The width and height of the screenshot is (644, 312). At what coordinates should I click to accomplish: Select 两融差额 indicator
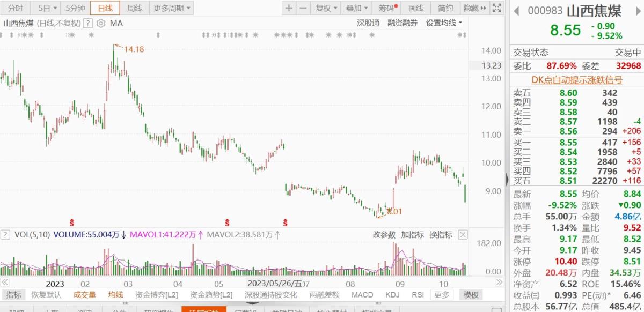325,294
